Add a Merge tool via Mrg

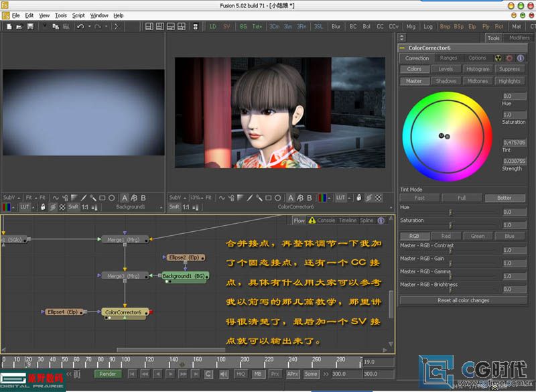(411, 27)
